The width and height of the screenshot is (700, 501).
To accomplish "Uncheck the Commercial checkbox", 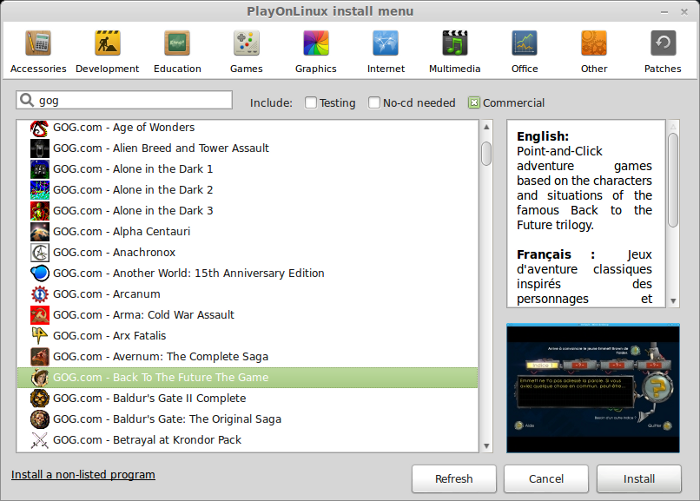I will (474, 103).
